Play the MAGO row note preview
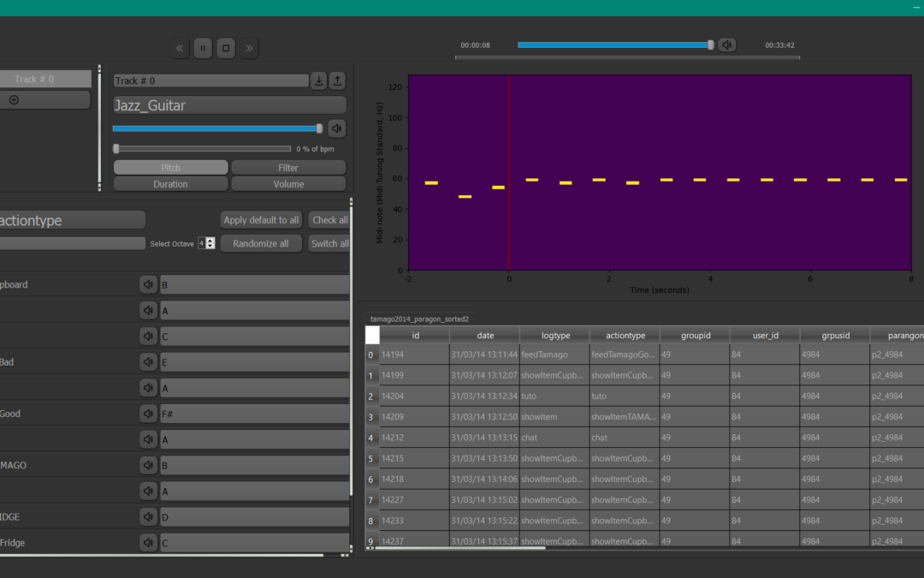 (x=148, y=465)
